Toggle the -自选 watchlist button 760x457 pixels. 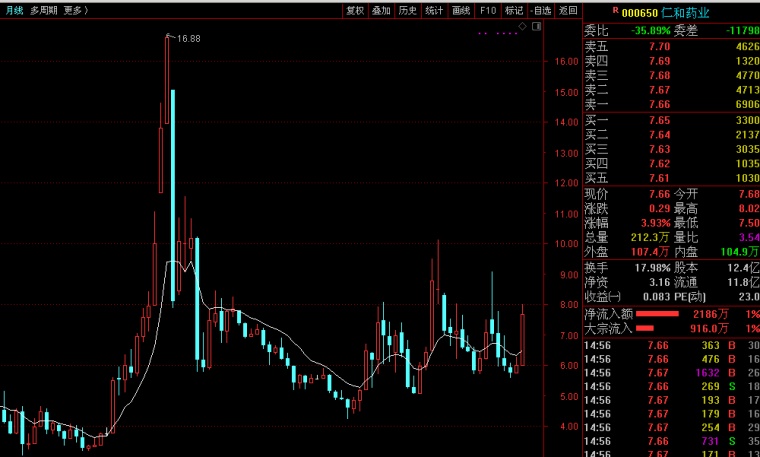541,10
